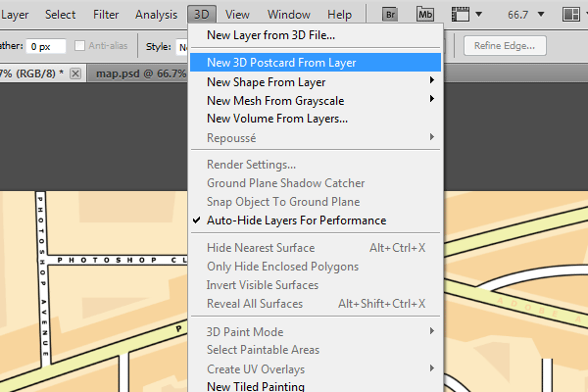Choose New Volume From Layers
Screen dimensions: 588x392
point(316,119)
